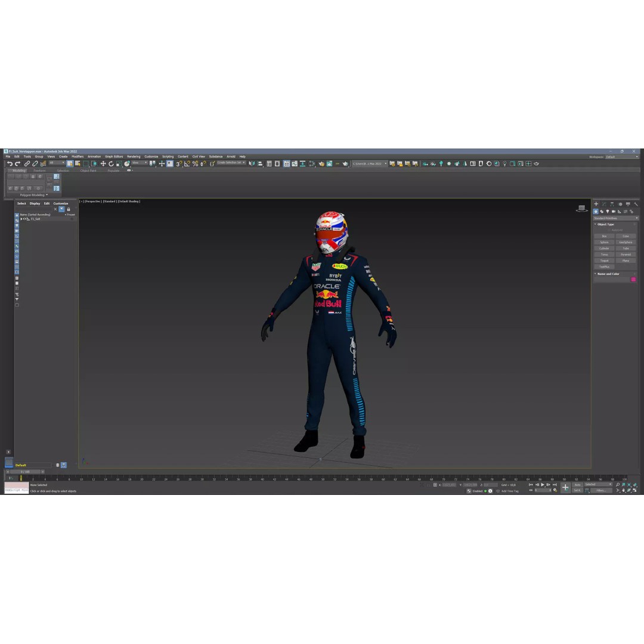Open the Standard Primitives dropdown

[615, 218]
